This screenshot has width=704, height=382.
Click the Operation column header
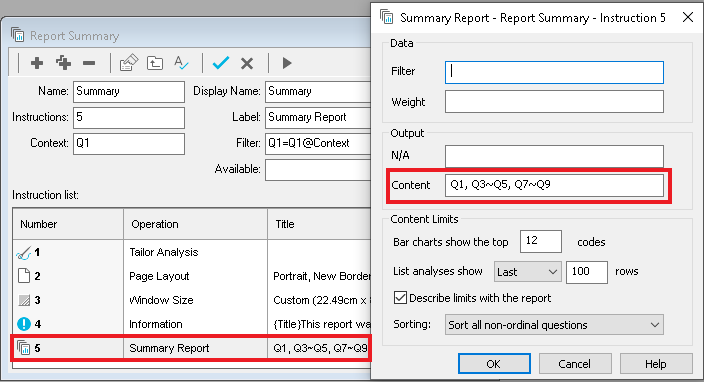coord(195,224)
